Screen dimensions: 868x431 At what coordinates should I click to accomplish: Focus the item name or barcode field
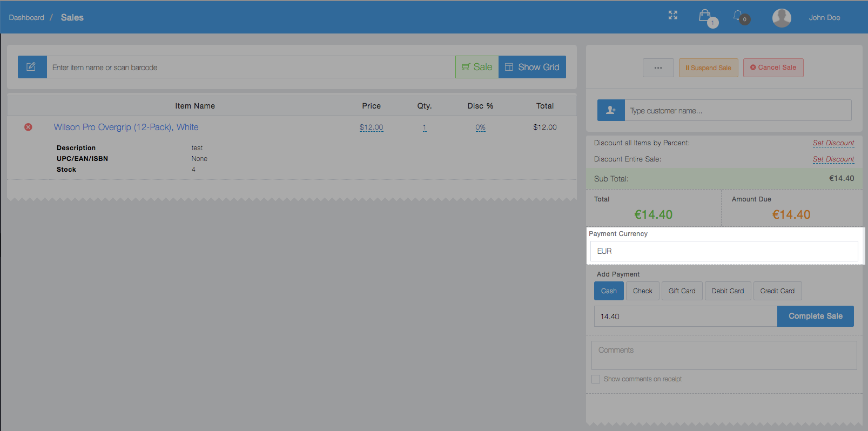[251, 68]
